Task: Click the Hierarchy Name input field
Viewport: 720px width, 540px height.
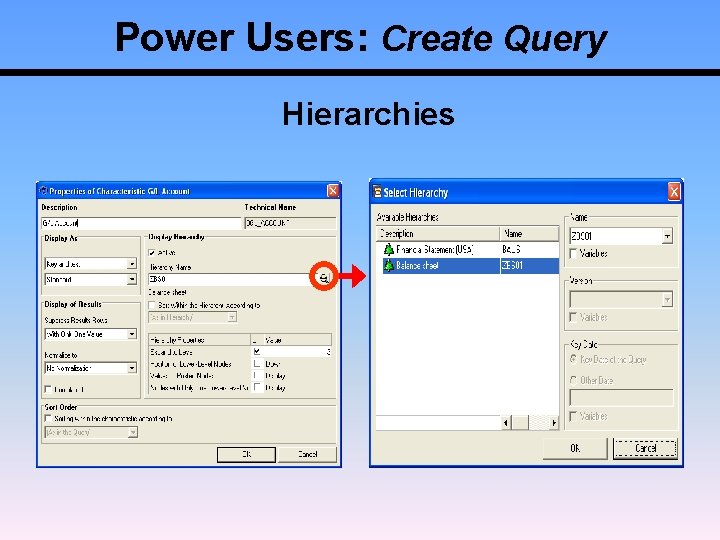Action: 232,279
